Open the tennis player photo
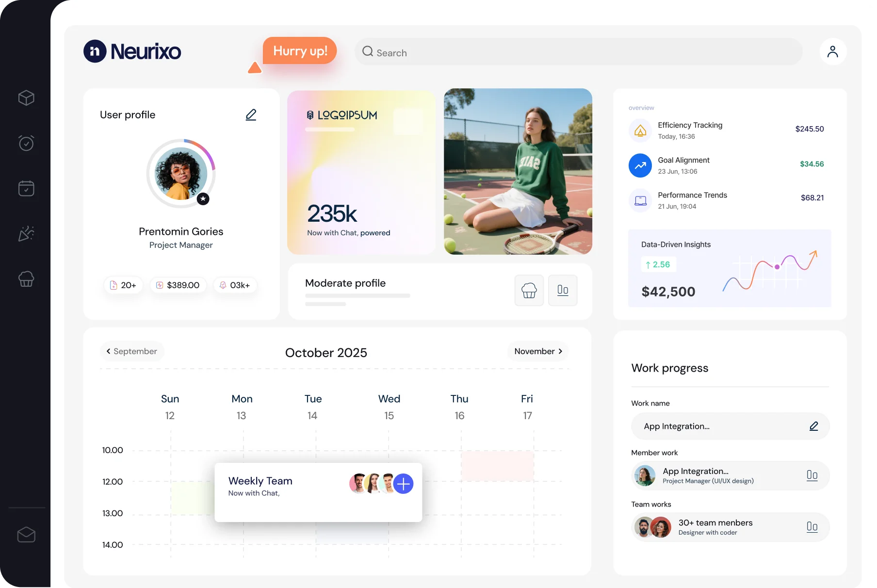This screenshot has height=588, width=877. pos(518,171)
